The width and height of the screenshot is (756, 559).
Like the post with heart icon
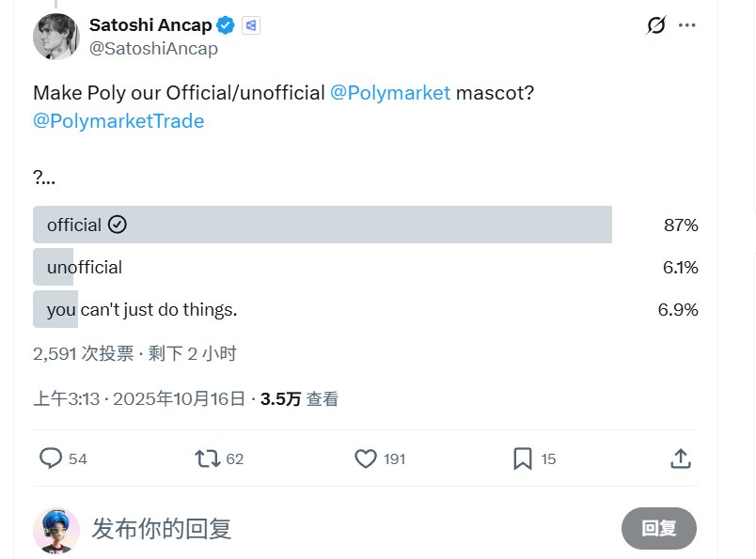point(366,458)
